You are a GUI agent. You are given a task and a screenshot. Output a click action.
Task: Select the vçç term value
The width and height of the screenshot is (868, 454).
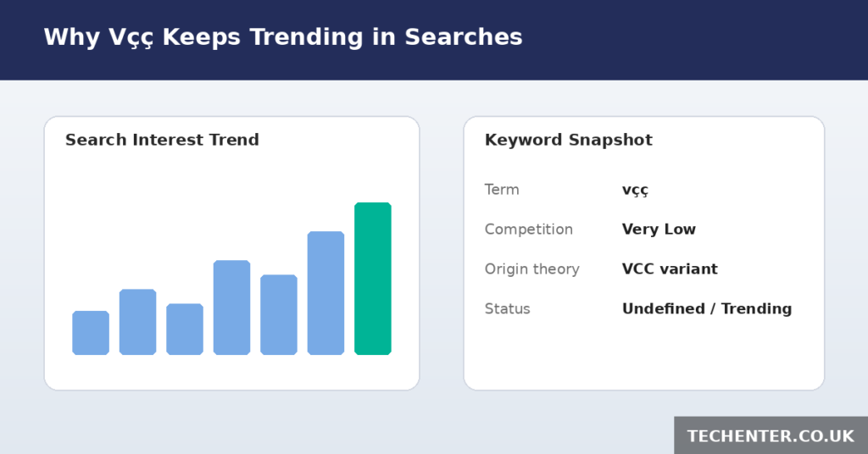(635, 191)
